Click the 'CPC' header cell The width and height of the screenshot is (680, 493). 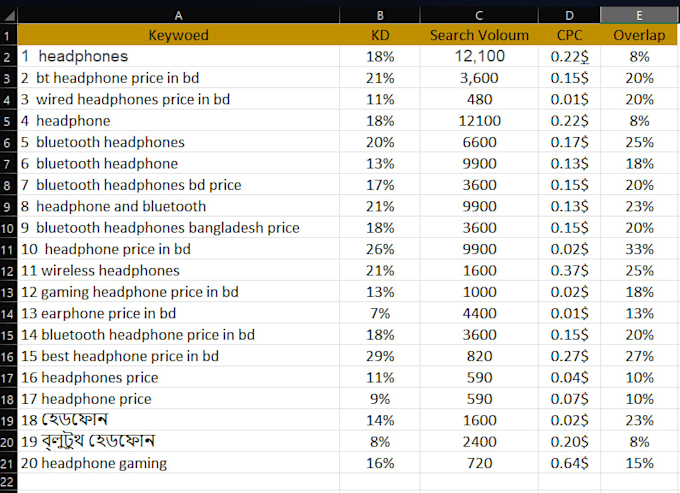(569, 35)
